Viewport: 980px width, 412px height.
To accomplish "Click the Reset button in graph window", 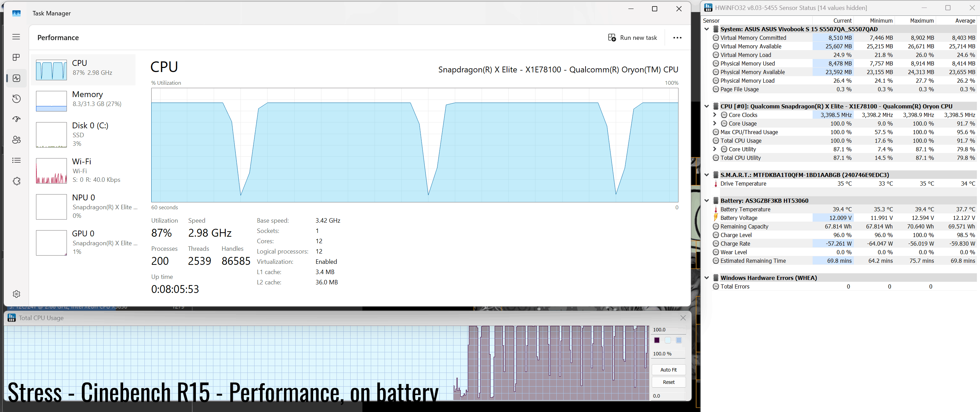I will pos(669,382).
